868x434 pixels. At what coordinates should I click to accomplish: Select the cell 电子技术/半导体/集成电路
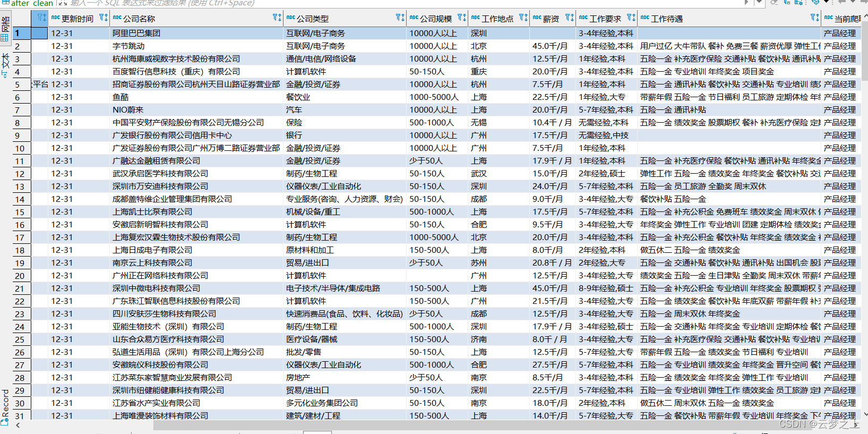[x=345, y=288]
